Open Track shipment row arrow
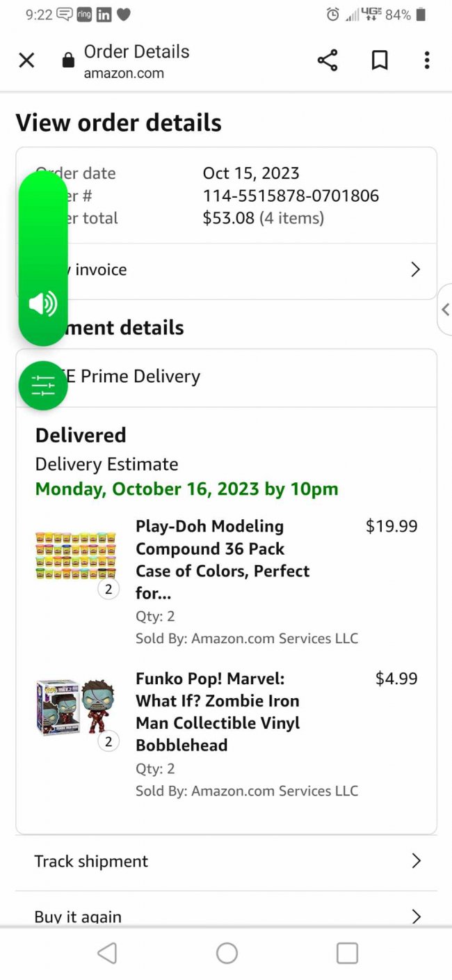The height and width of the screenshot is (980, 452). (x=416, y=861)
